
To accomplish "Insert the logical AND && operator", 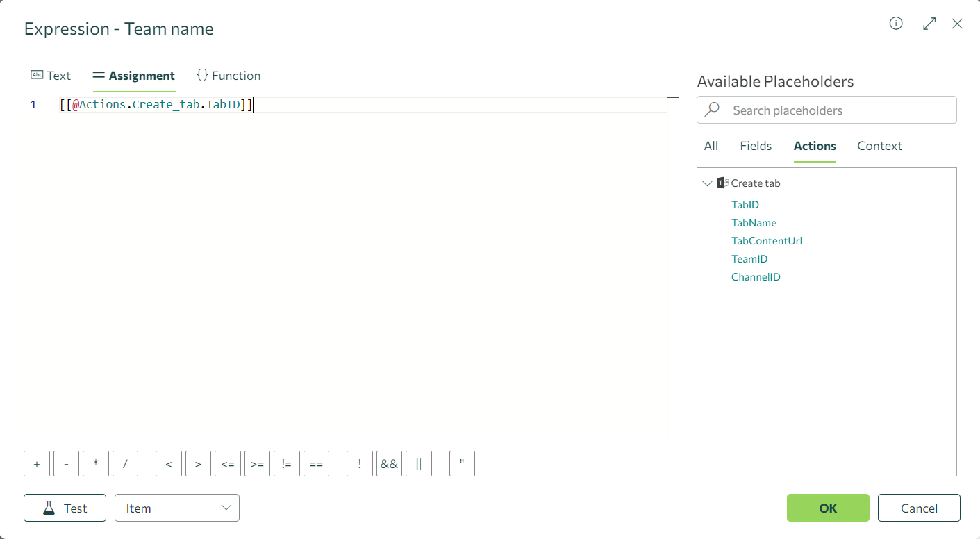I will coord(389,463).
